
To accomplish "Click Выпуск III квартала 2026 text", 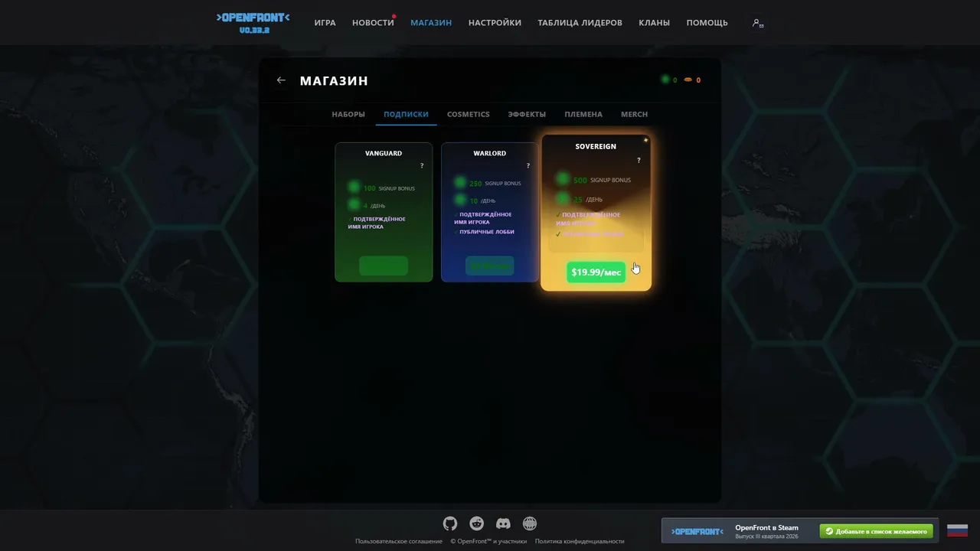I will click(766, 536).
